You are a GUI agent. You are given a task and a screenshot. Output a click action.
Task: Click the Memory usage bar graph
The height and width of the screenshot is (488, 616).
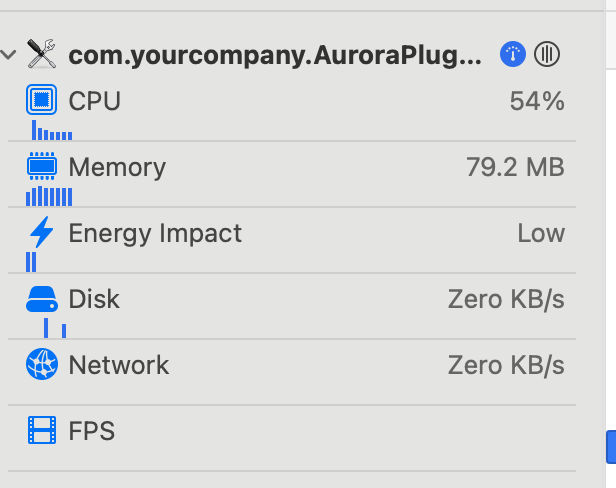pyautogui.click(x=49, y=196)
